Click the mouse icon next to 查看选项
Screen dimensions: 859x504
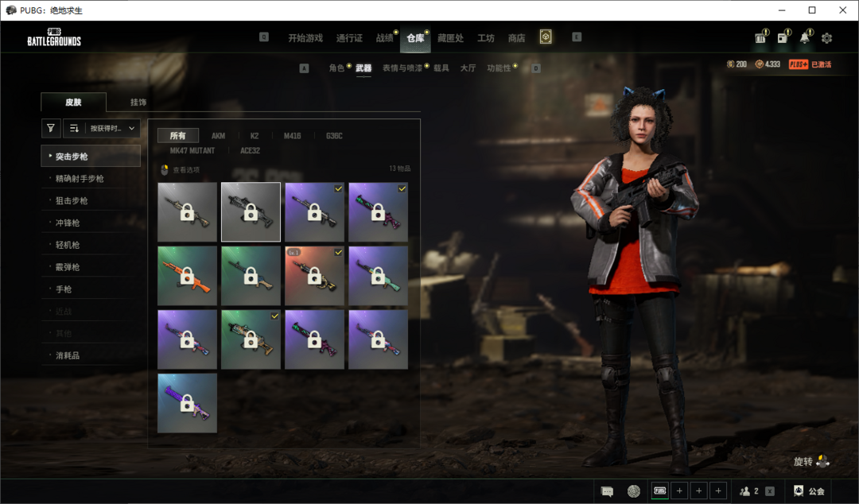click(x=165, y=170)
